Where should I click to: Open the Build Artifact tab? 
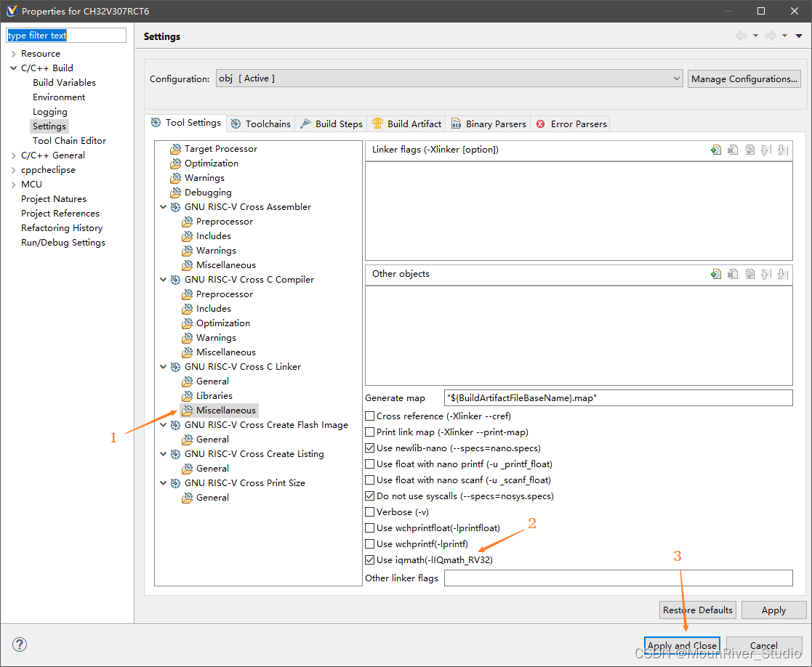point(406,124)
